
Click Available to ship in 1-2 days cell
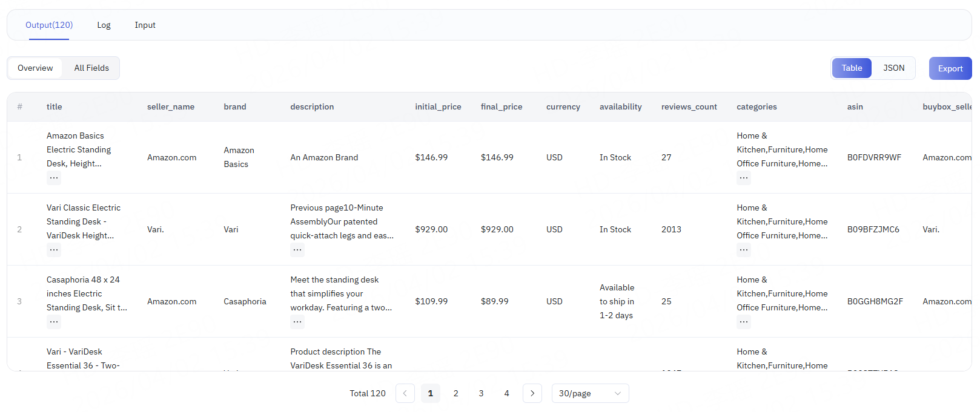(617, 301)
